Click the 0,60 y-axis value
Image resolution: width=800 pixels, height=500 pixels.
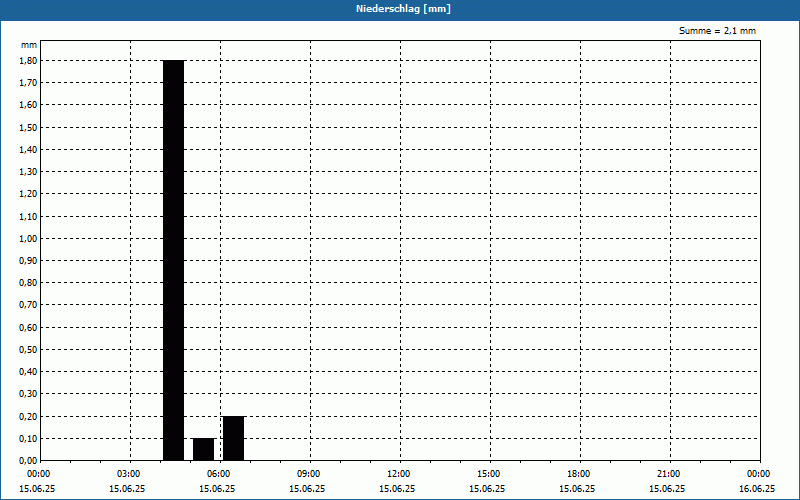[28, 327]
